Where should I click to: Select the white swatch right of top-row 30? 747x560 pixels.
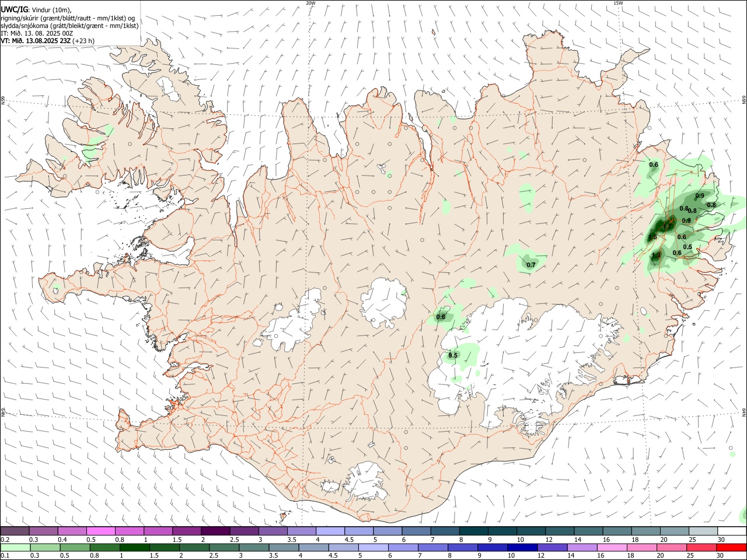pyautogui.click(x=731, y=531)
